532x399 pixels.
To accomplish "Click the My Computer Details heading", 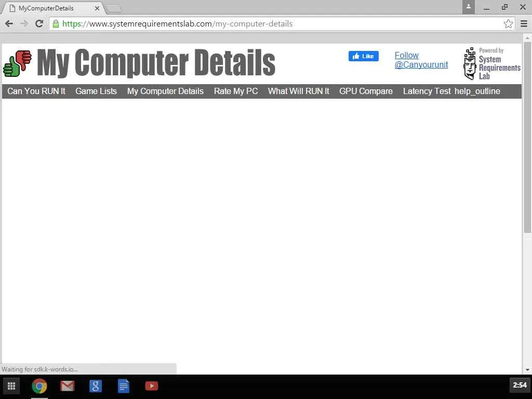I will point(156,63).
